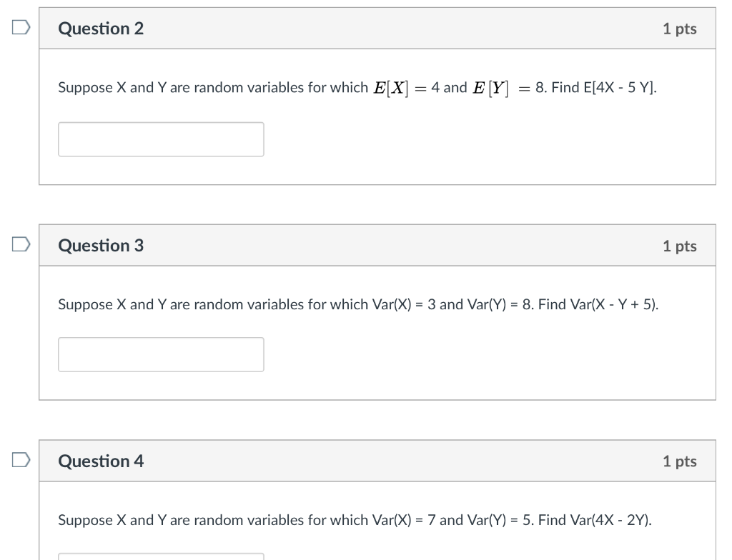Select Question 4 answer field at bottom

[161, 556]
